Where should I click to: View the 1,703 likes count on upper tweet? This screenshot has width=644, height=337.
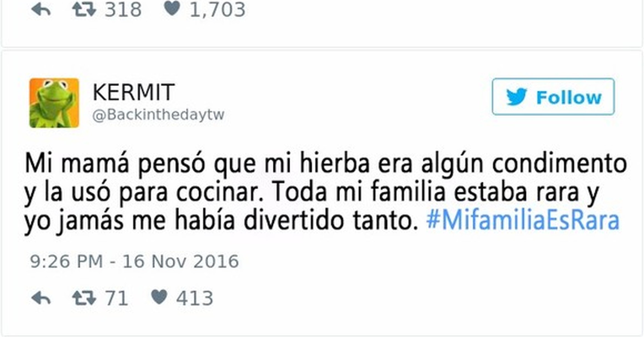tap(218, 10)
